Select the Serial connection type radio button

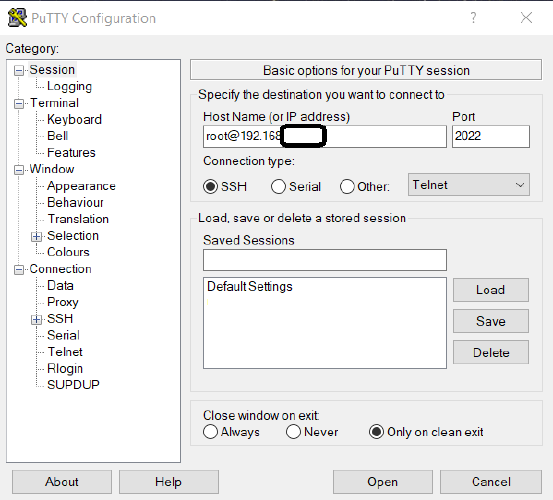278,187
